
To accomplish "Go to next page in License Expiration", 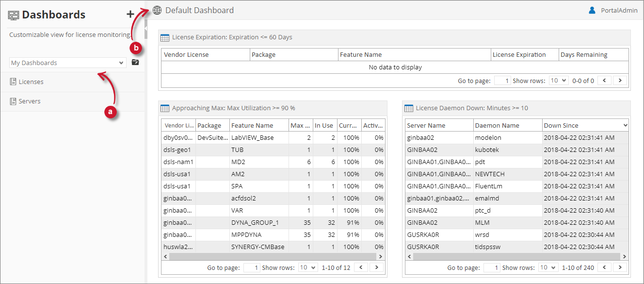I will 620,81.
